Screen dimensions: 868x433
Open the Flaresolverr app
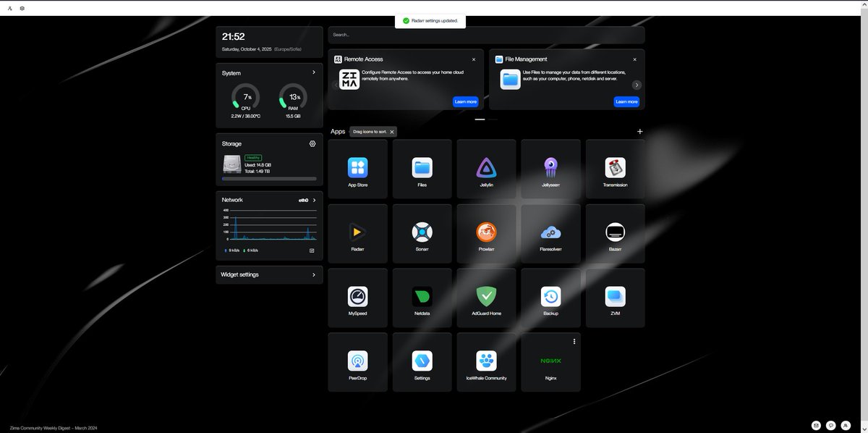pyautogui.click(x=550, y=233)
